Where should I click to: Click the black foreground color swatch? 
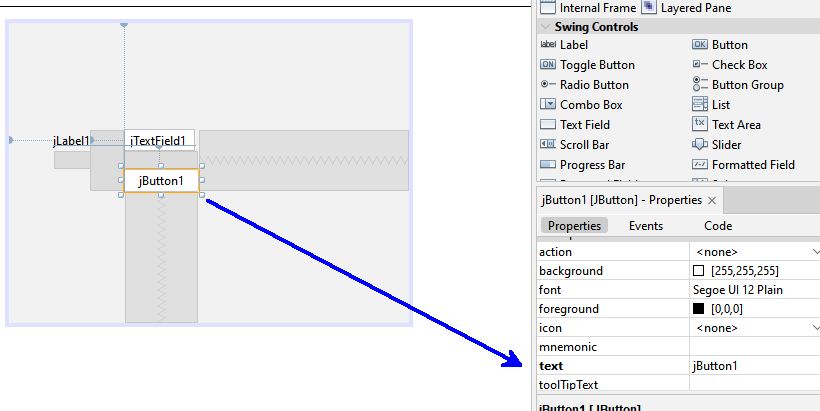(x=698, y=309)
